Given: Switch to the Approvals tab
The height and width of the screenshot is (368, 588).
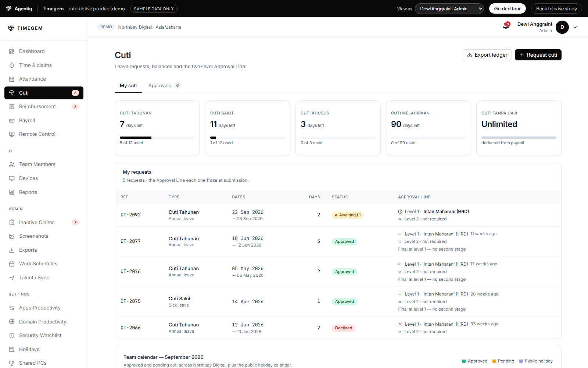Looking at the screenshot, I should coord(164,85).
